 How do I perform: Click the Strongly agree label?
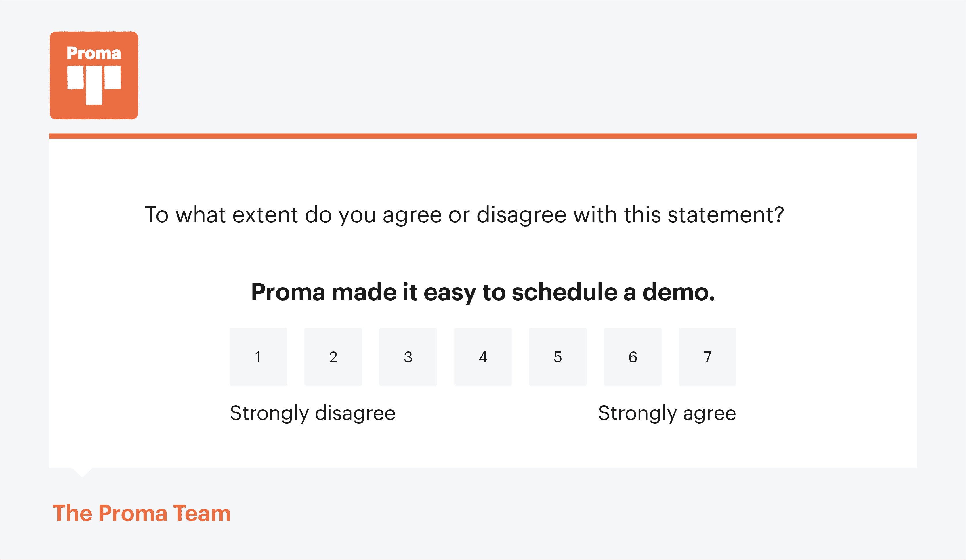click(x=667, y=413)
